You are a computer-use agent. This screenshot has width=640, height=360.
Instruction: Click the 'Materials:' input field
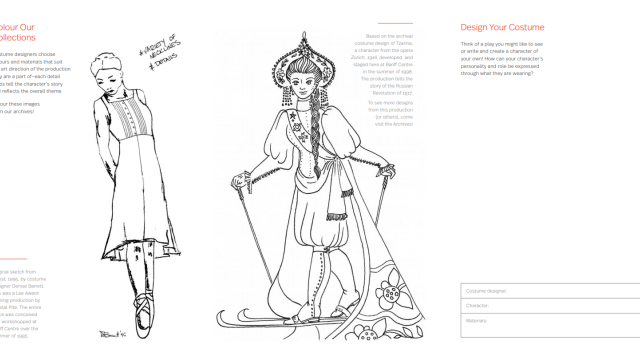(550, 325)
